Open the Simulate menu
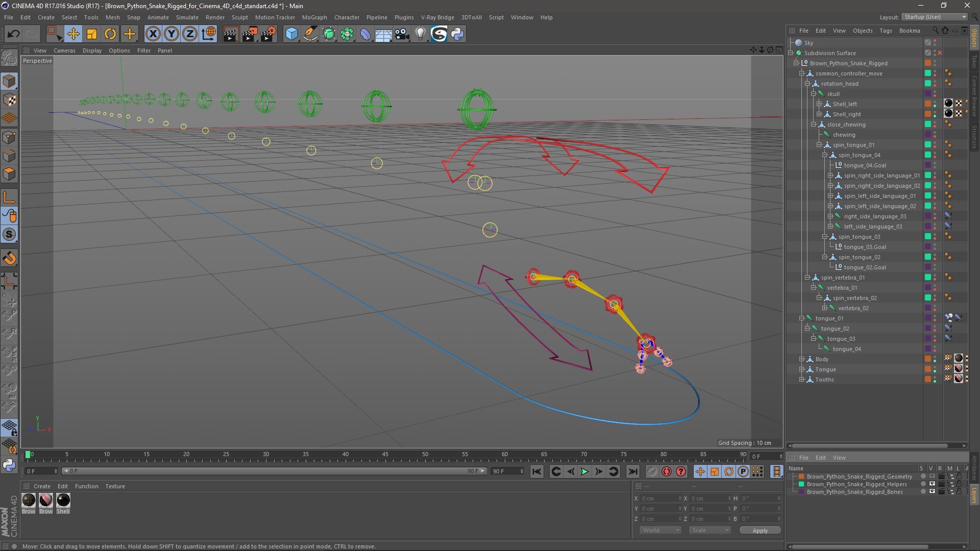Viewport: 980px width, 551px height. point(187,17)
